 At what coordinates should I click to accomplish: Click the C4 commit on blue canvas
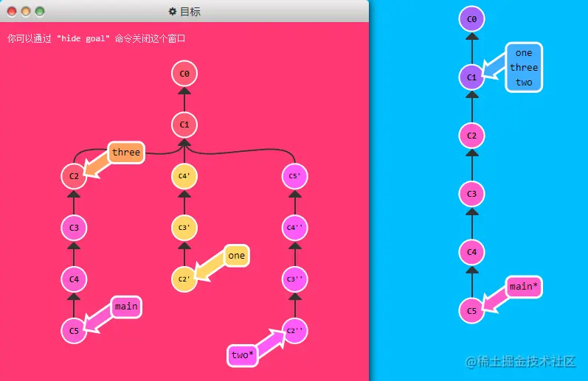click(471, 252)
